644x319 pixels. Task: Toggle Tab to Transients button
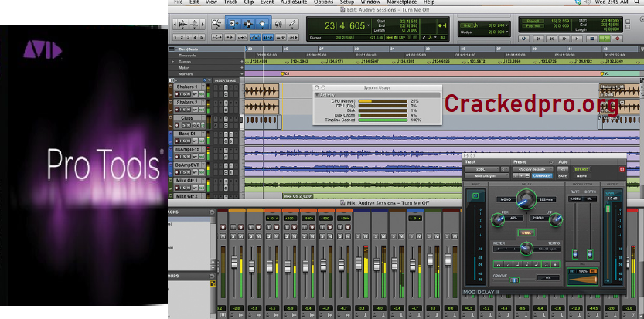click(x=230, y=37)
